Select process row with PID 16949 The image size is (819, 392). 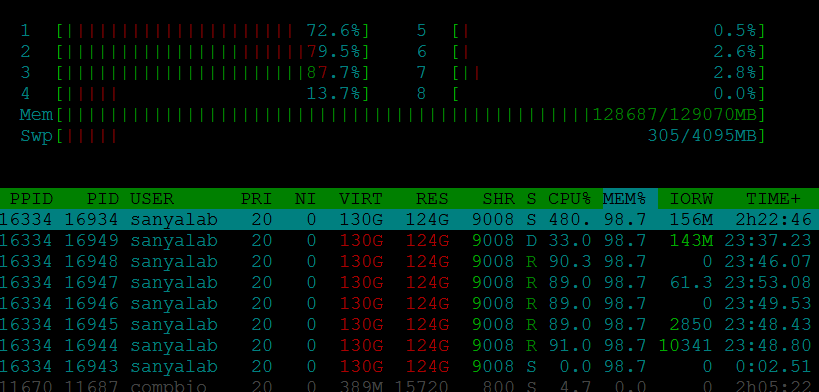[410, 240]
